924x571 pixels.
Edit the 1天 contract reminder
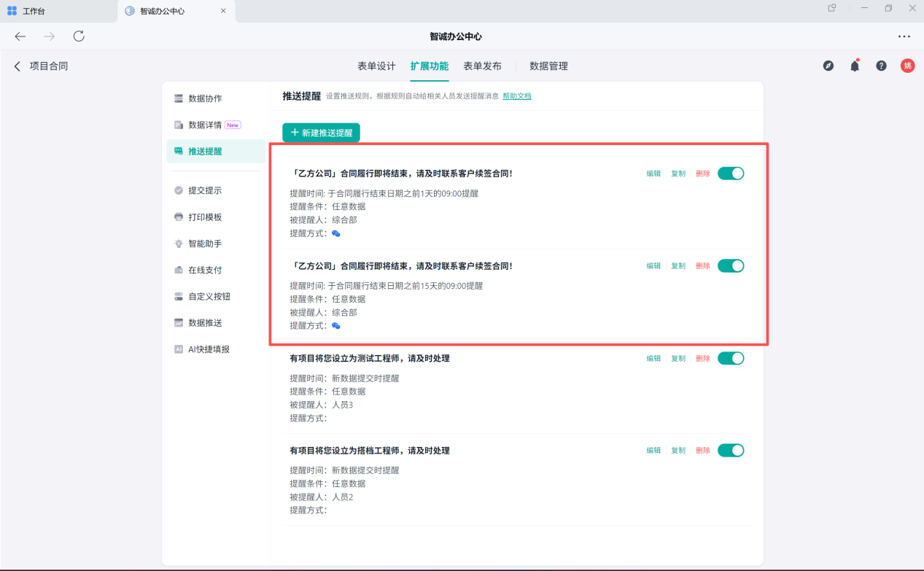pyautogui.click(x=653, y=174)
